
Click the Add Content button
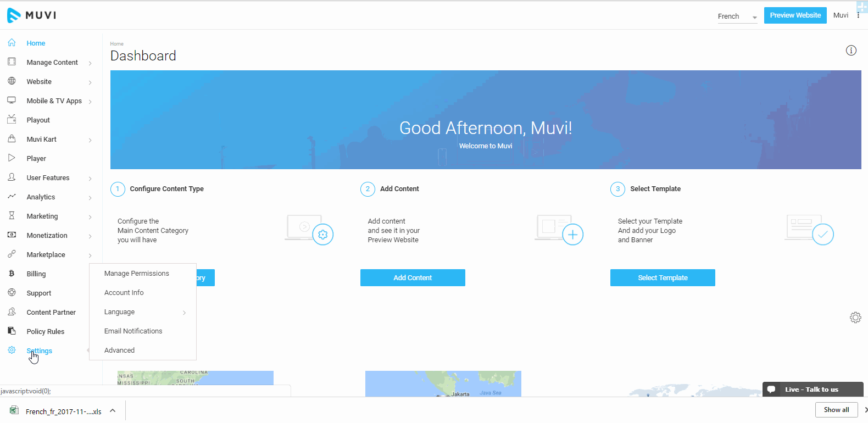[413, 277]
